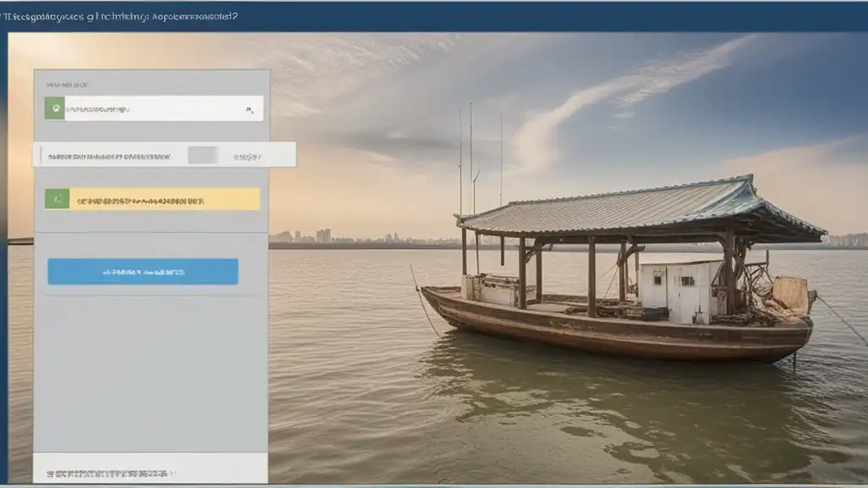Click the antenna poles above the boat
This screenshot has height=488, width=868.
tap(472, 152)
